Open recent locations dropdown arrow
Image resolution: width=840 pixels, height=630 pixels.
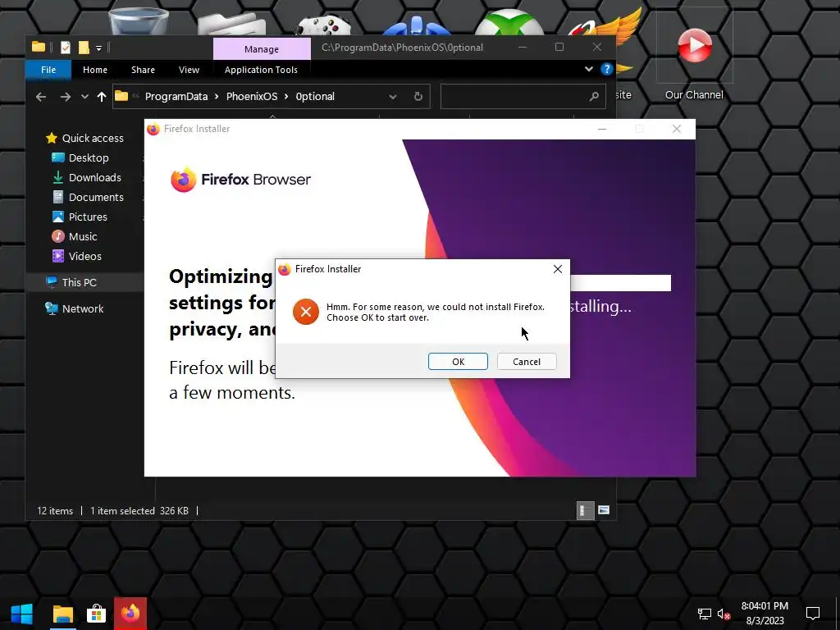pos(84,97)
